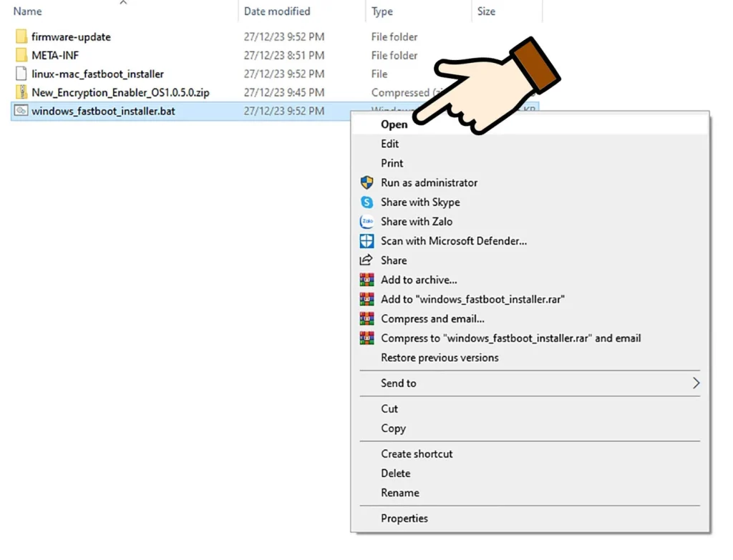
Task: Expand the Send to submenu arrow
Action: point(696,383)
